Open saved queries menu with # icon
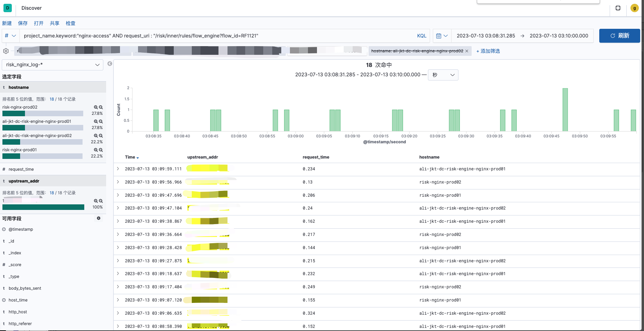644x331 pixels. coord(10,36)
